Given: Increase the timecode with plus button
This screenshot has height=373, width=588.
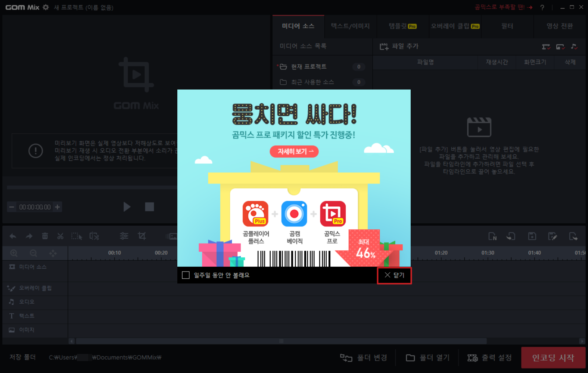Looking at the screenshot, I should point(57,207).
